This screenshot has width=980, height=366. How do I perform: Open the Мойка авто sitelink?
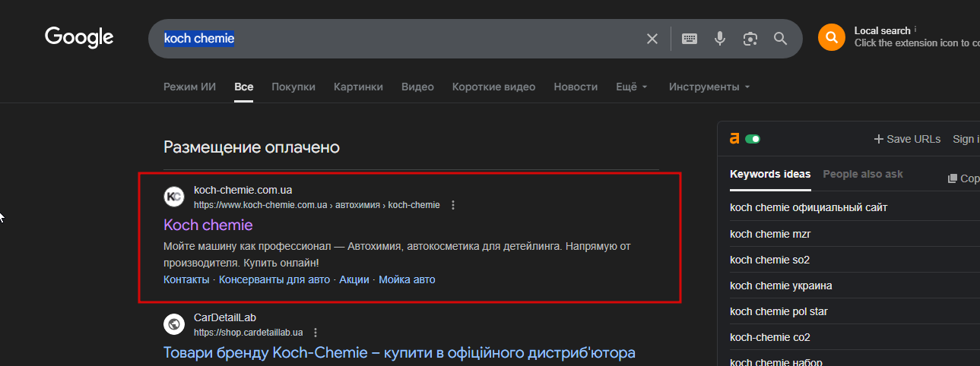click(x=407, y=279)
